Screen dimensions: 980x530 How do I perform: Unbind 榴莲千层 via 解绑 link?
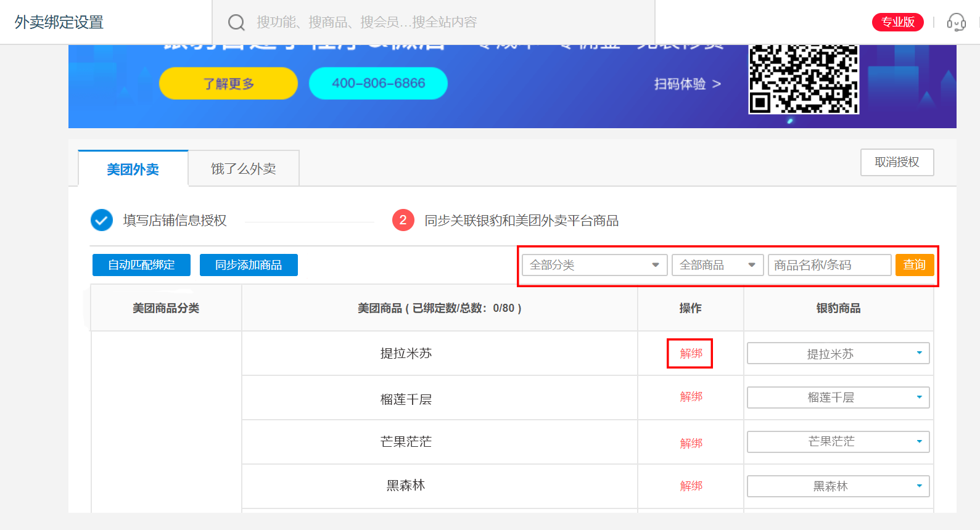pyautogui.click(x=691, y=397)
